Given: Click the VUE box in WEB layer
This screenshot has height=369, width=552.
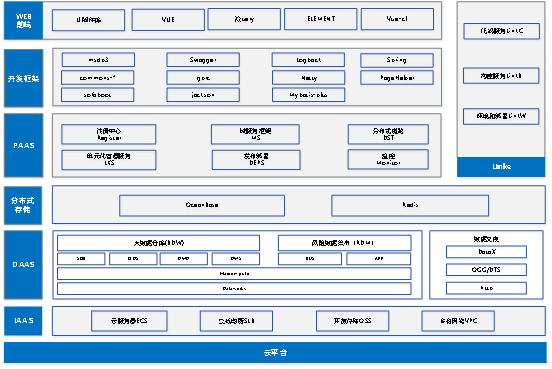Looking at the screenshot, I should click(x=168, y=19).
